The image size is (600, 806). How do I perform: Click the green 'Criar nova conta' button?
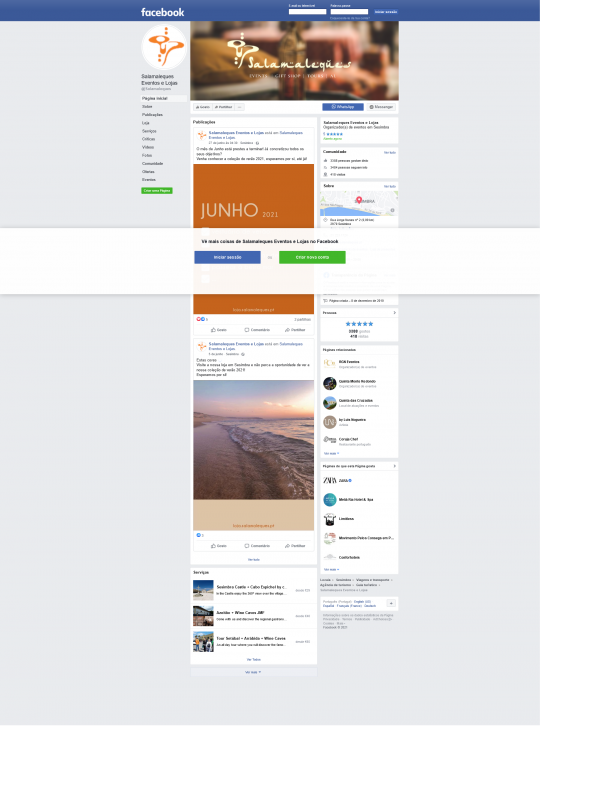312,257
